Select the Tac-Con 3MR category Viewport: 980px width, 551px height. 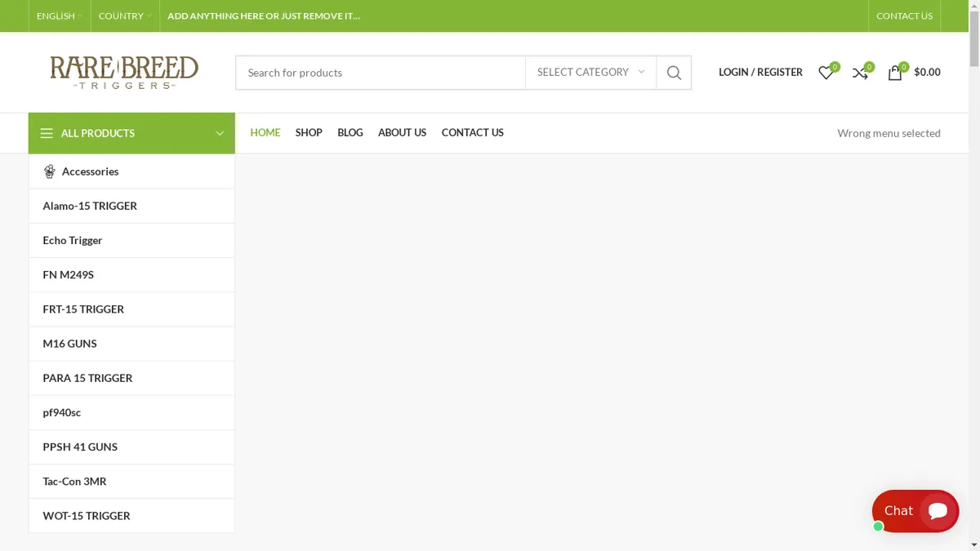click(x=131, y=481)
